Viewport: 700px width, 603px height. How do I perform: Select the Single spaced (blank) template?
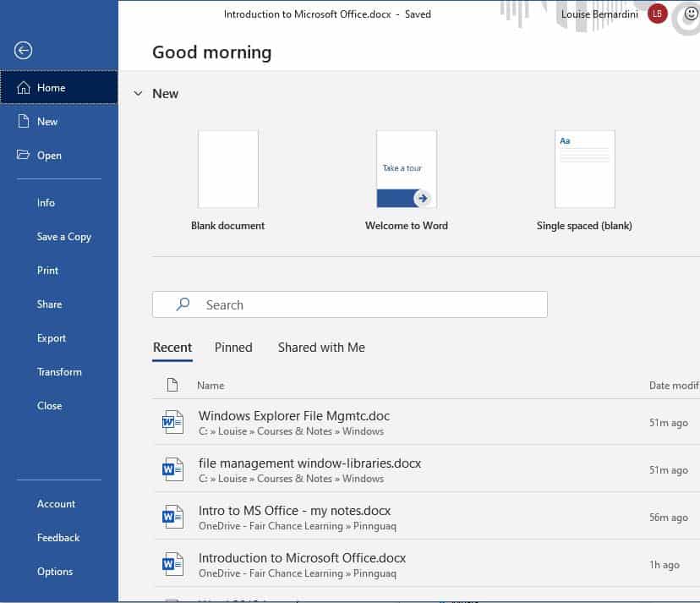[x=585, y=169]
